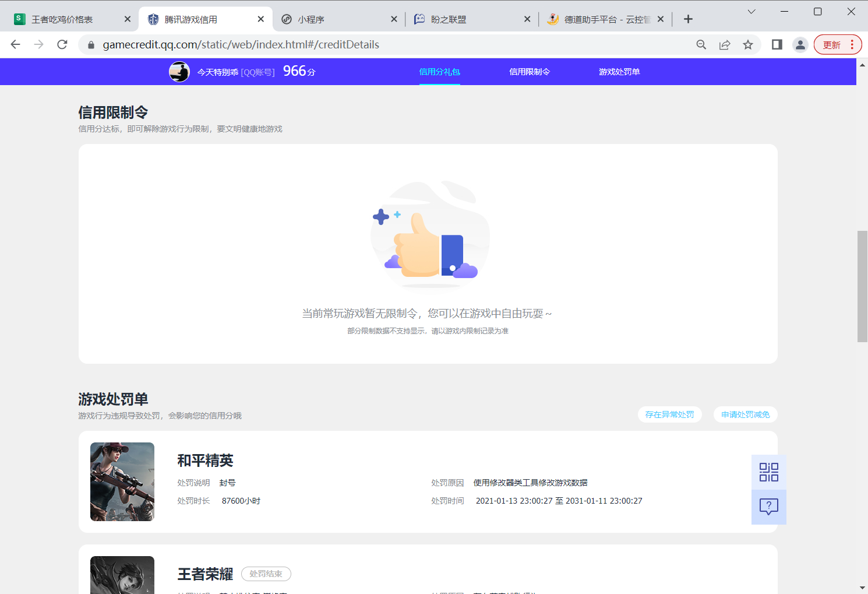This screenshot has height=594, width=868.
Task: Reload the current page
Action: click(x=62, y=44)
